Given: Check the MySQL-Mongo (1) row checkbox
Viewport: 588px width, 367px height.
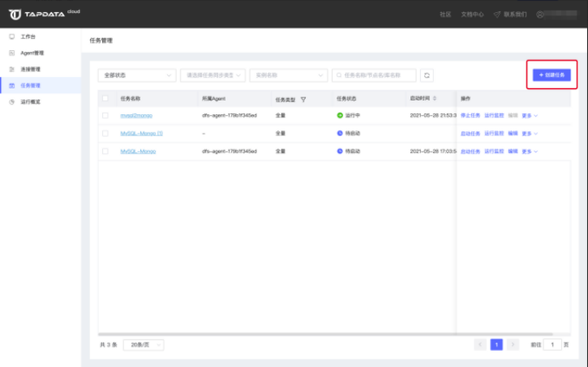Looking at the screenshot, I should (x=105, y=134).
